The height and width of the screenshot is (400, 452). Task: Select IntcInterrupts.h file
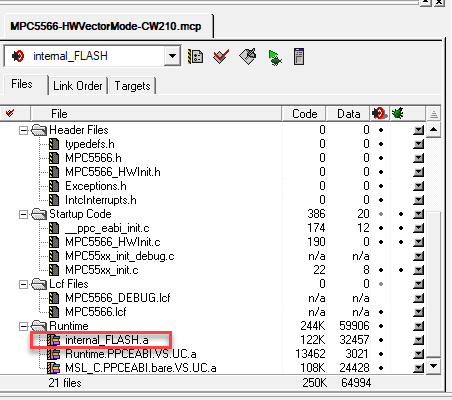click(101, 200)
